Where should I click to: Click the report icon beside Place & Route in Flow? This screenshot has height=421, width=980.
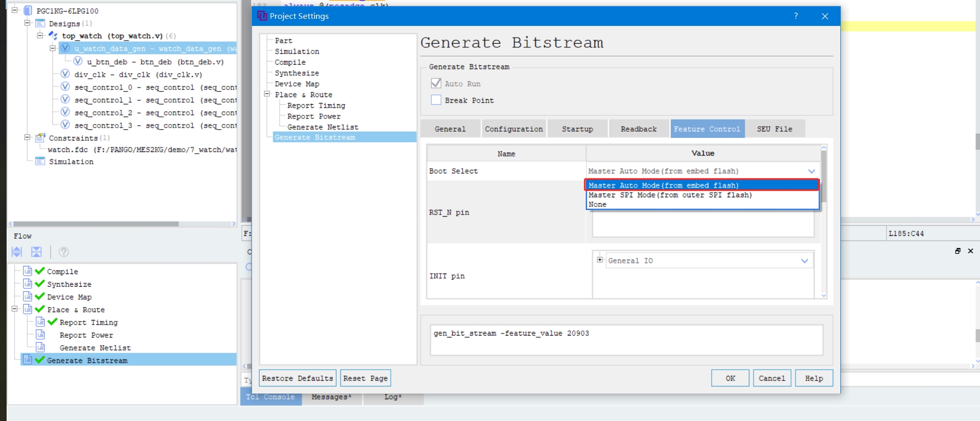(x=28, y=309)
